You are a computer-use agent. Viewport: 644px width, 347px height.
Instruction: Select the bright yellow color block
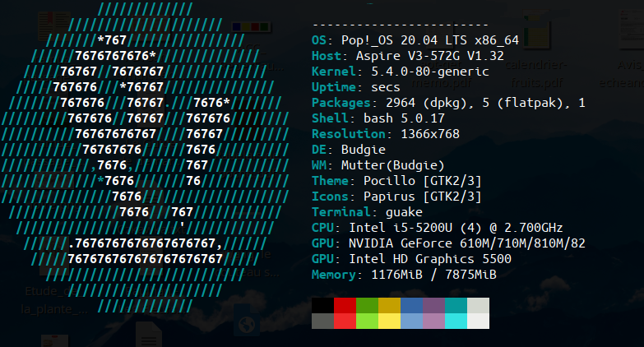pyautogui.click(x=389, y=321)
